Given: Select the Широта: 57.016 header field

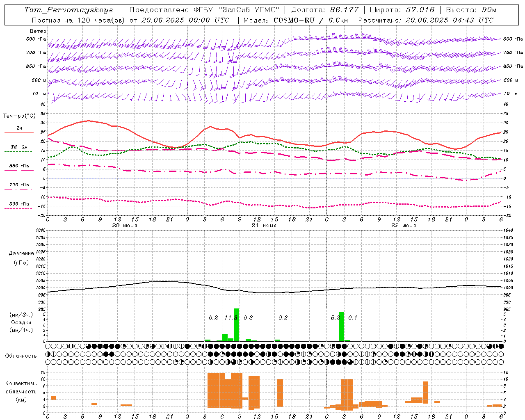Looking at the screenshot, I should click(x=402, y=10).
